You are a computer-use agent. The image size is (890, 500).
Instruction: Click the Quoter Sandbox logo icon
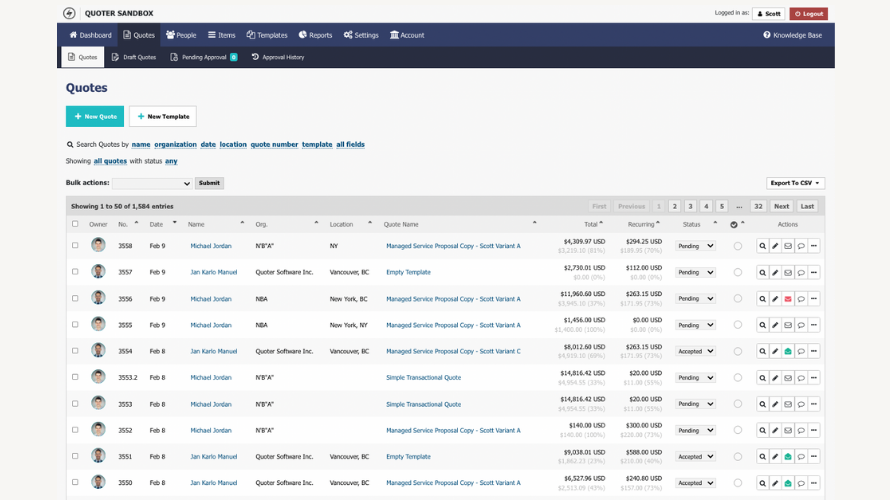[69, 13]
